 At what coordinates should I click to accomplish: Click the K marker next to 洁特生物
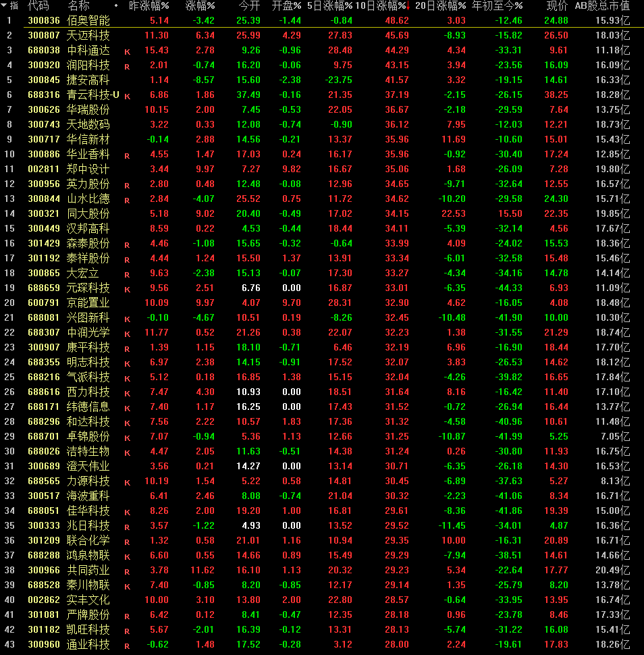128,453
